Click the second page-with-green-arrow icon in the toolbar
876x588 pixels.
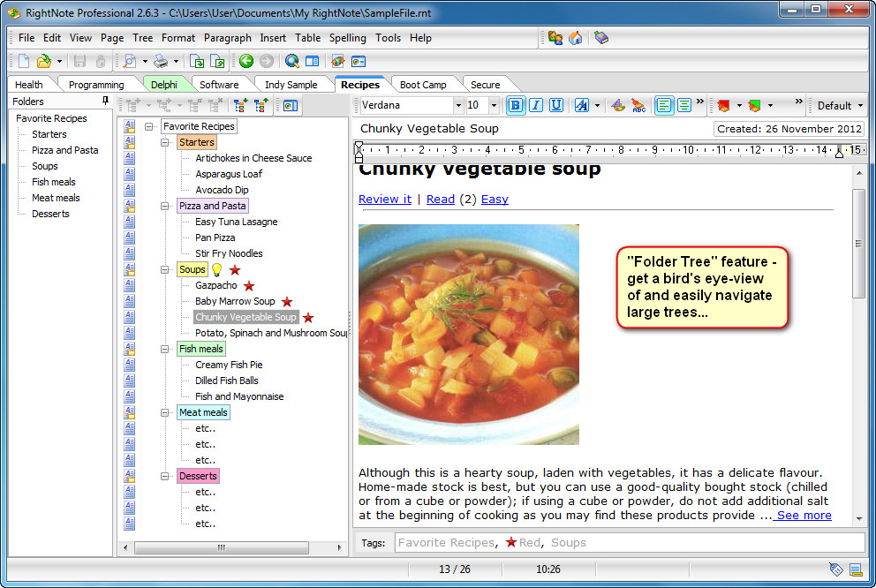click(x=217, y=61)
